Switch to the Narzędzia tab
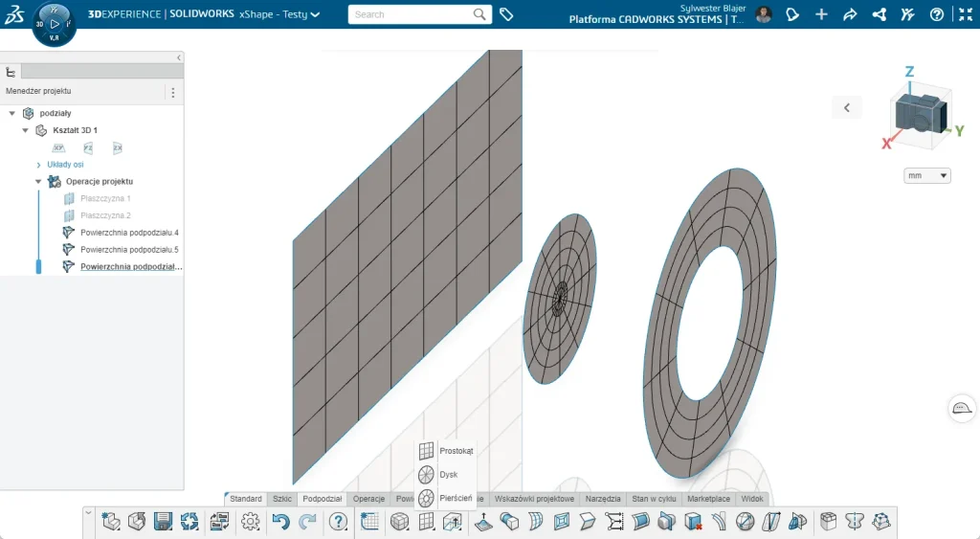This screenshot has width=980, height=539. pos(603,499)
